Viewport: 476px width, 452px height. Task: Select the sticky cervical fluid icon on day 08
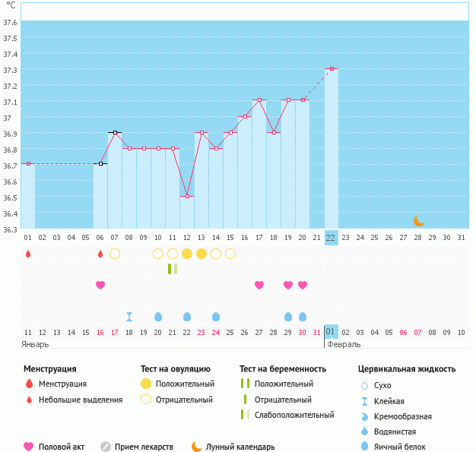point(129,317)
